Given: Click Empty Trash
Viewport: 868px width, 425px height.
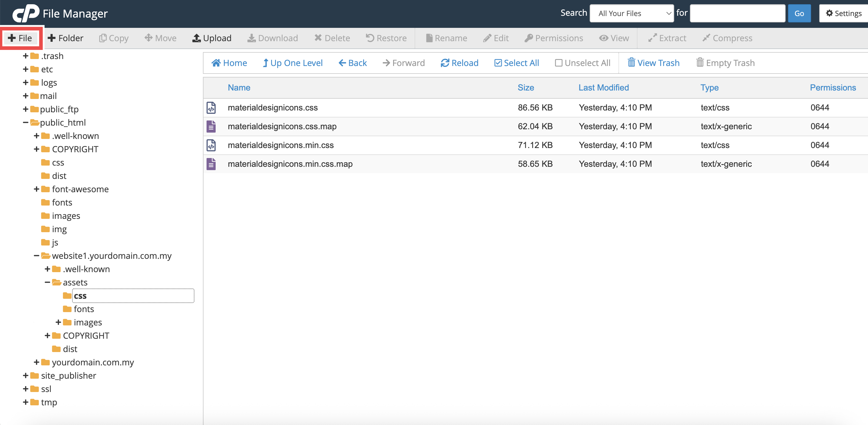Looking at the screenshot, I should point(725,63).
